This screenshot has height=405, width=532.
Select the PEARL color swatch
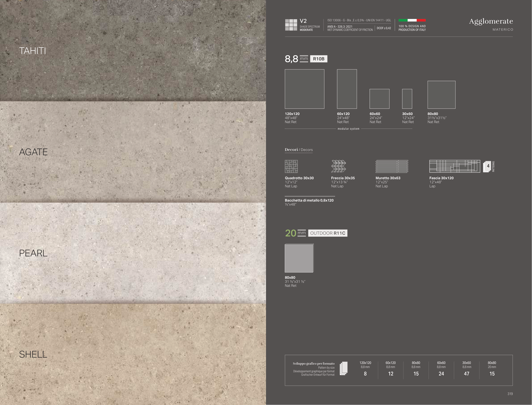pyautogui.click(x=133, y=253)
